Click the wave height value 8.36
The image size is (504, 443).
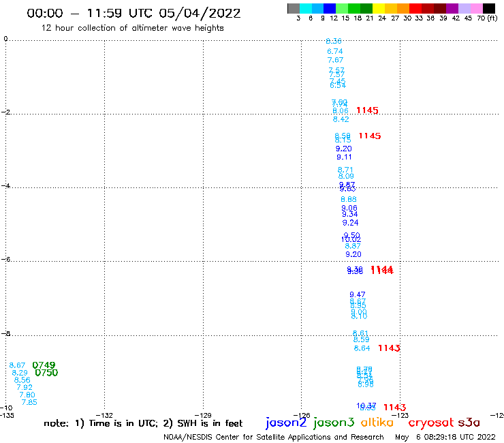[334, 41]
